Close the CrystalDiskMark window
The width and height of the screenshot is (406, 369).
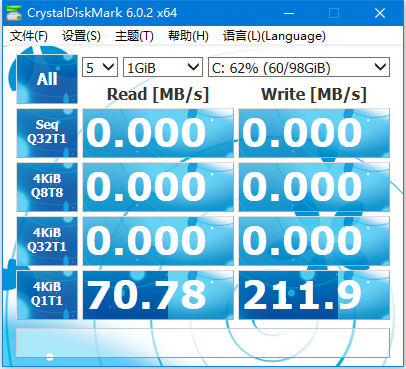pos(380,13)
